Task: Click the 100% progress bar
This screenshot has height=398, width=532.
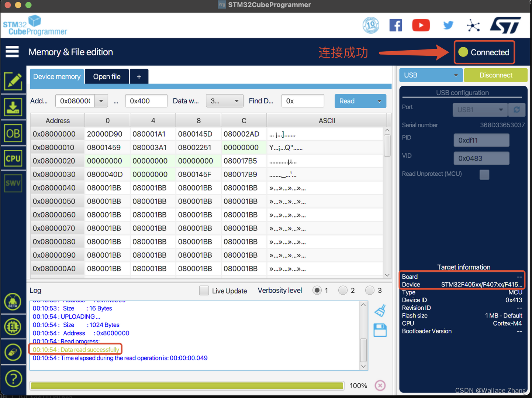Action: tap(187, 385)
